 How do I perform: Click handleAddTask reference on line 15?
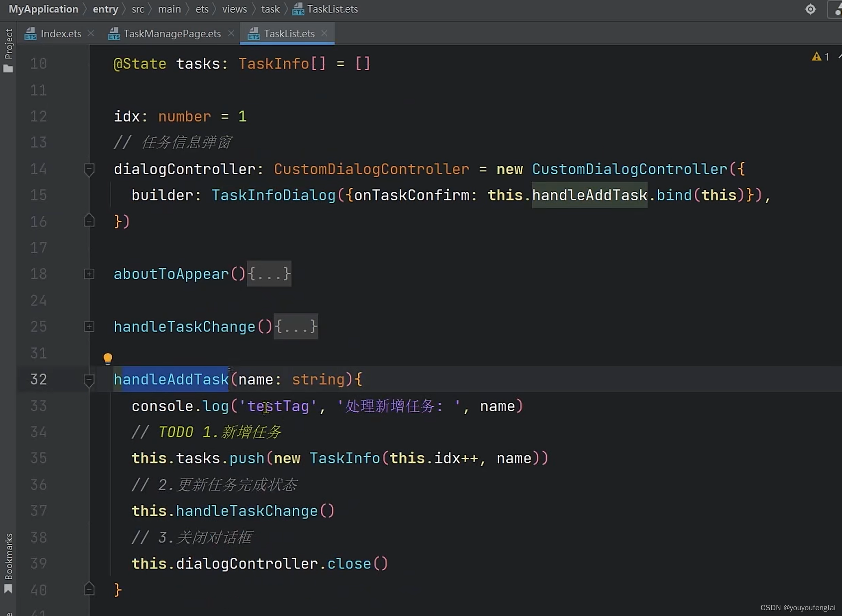pos(590,195)
